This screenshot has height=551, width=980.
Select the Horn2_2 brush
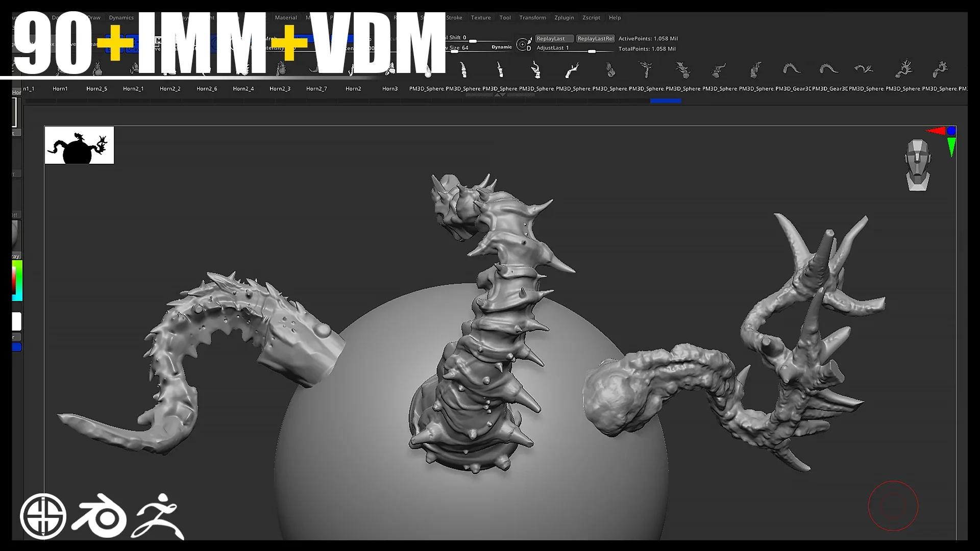click(x=170, y=89)
